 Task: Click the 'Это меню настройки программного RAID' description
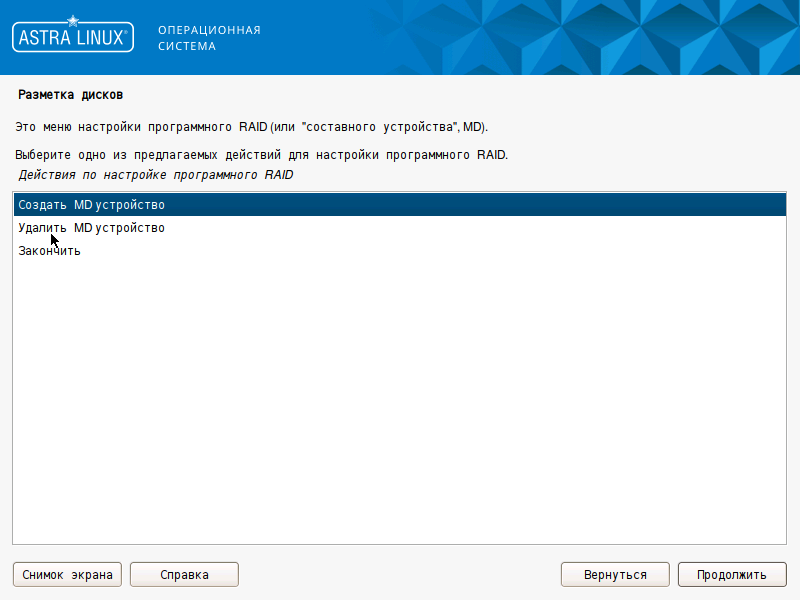[250, 128]
